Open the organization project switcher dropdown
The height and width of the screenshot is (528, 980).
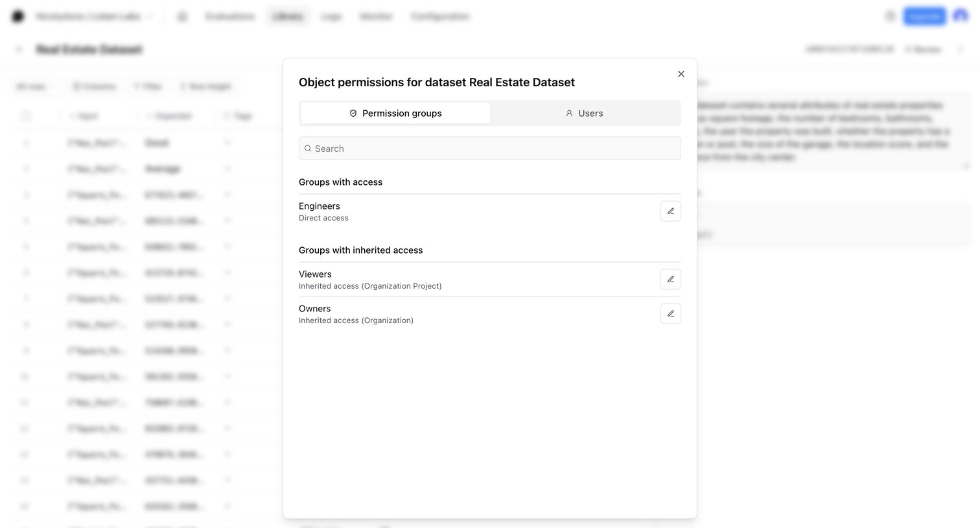94,17
